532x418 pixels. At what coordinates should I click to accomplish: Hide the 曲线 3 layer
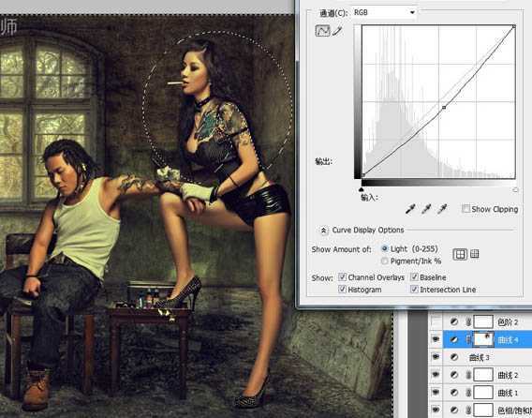436,357
